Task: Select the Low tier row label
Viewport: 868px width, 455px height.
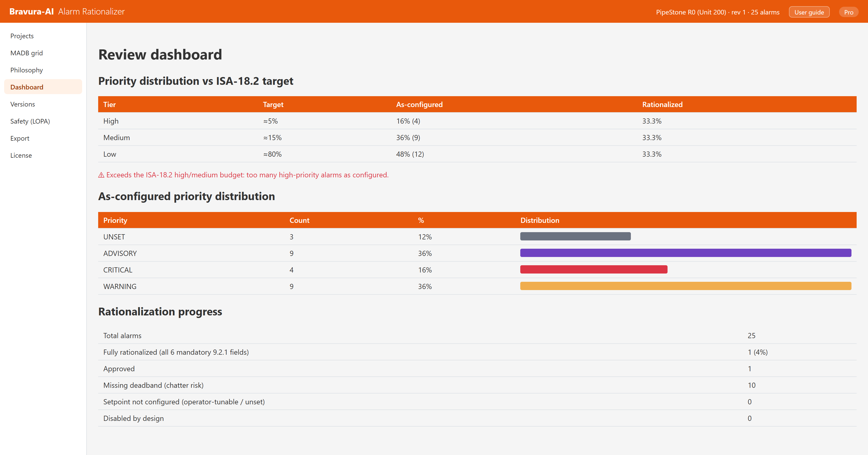Action: (x=110, y=154)
